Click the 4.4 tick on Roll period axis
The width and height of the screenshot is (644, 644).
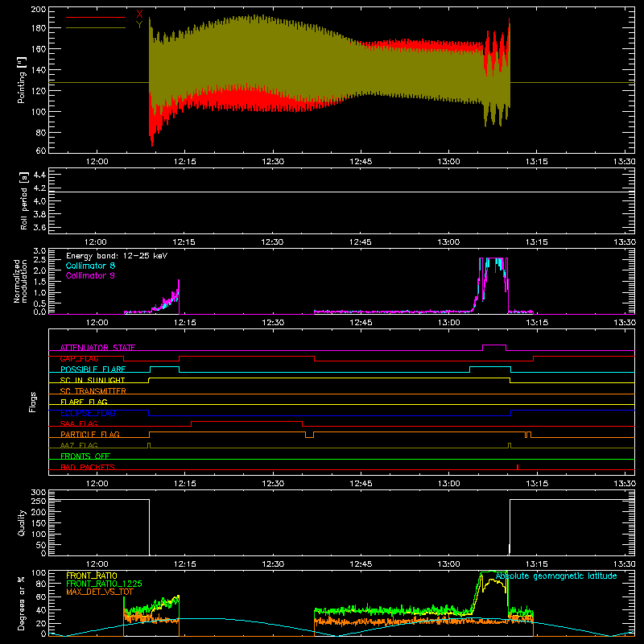(39, 175)
